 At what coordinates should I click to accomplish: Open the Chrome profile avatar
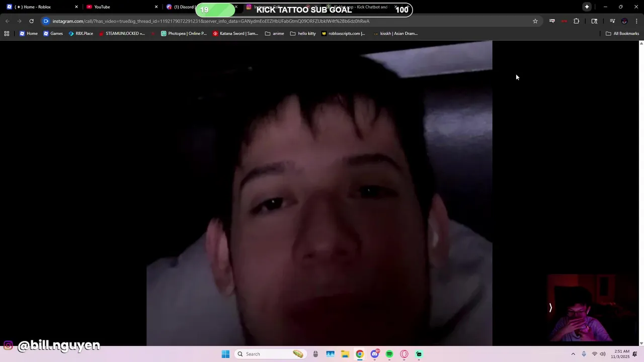click(624, 21)
